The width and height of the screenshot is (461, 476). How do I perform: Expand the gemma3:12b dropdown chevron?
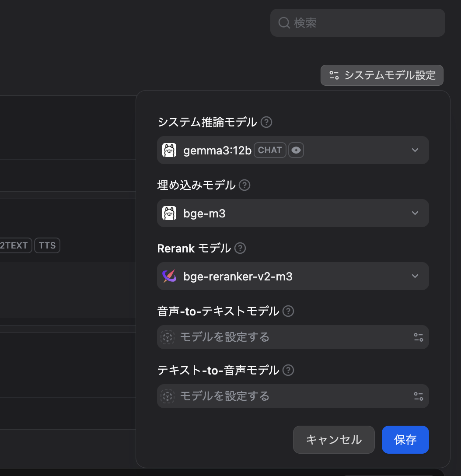(415, 150)
